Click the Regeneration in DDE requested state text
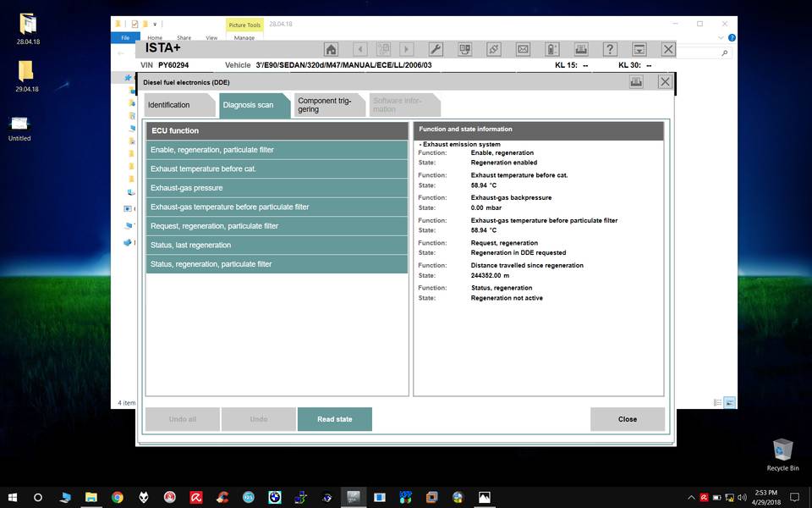Viewport: 812px width, 508px height. click(x=518, y=253)
